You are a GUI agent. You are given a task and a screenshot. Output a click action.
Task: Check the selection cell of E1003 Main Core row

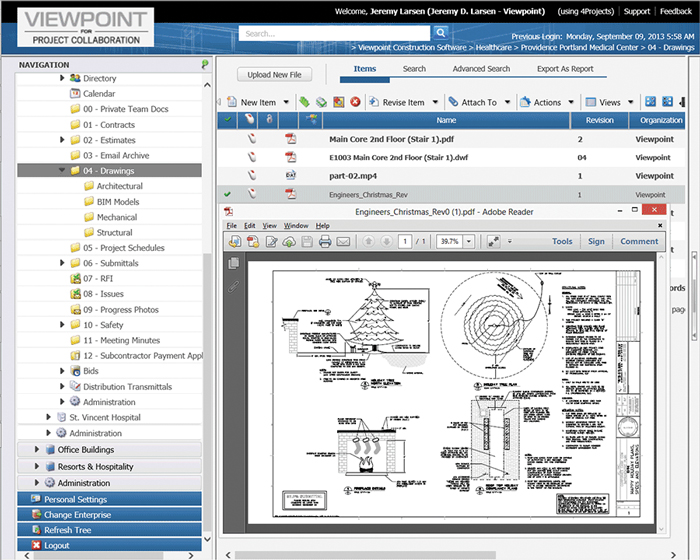point(228,157)
